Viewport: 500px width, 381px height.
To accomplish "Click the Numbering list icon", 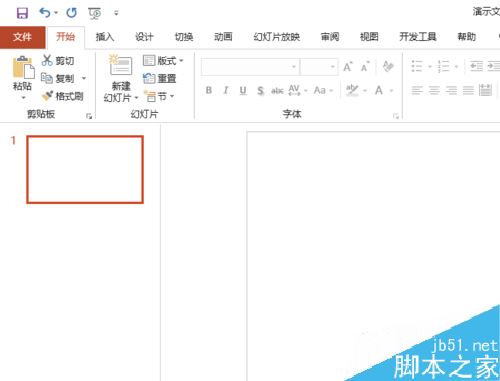I will pos(443,66).
